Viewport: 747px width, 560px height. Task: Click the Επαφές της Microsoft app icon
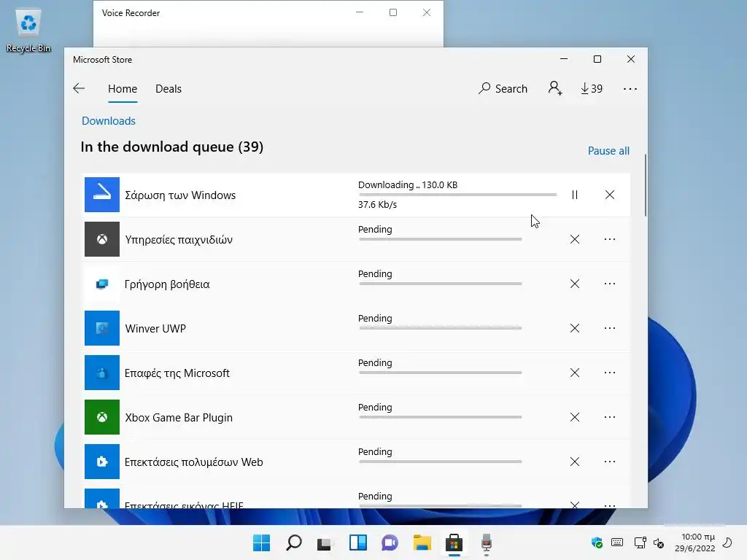click(102, 373)
